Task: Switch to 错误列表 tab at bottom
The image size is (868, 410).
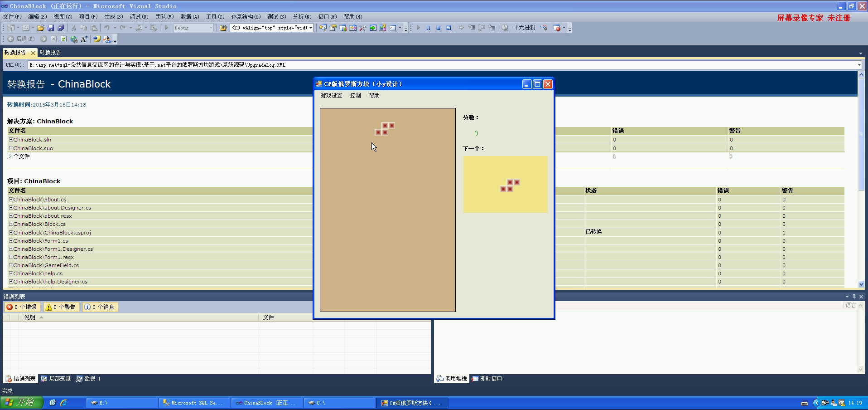Action: pyautogui.click(x=20, y=379)
